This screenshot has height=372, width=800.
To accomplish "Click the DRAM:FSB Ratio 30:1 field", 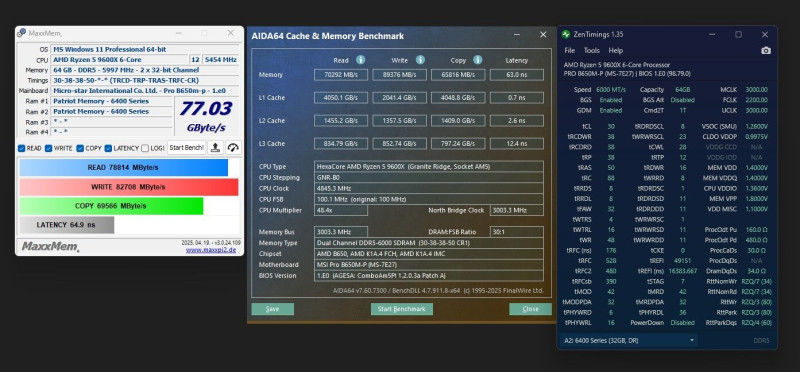I will point(517,232).
